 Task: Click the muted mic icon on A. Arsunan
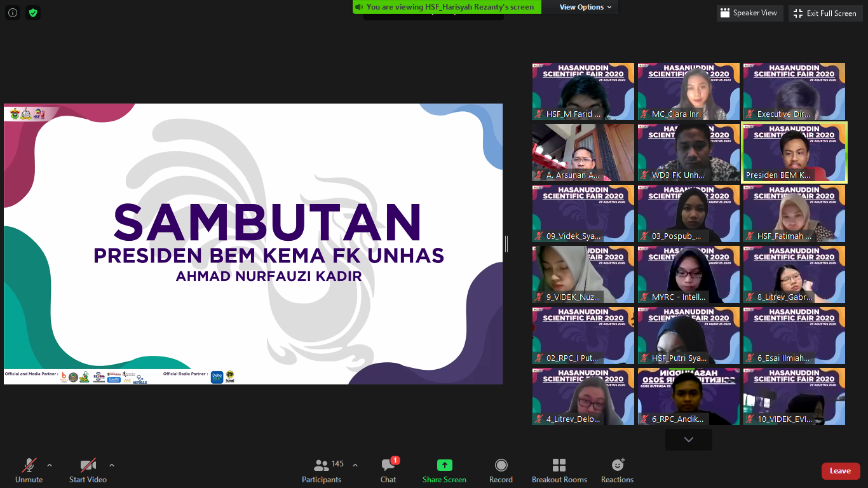click(539, 175)
